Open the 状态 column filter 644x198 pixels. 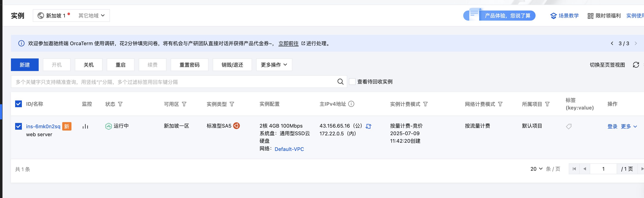tap(120, 104)
